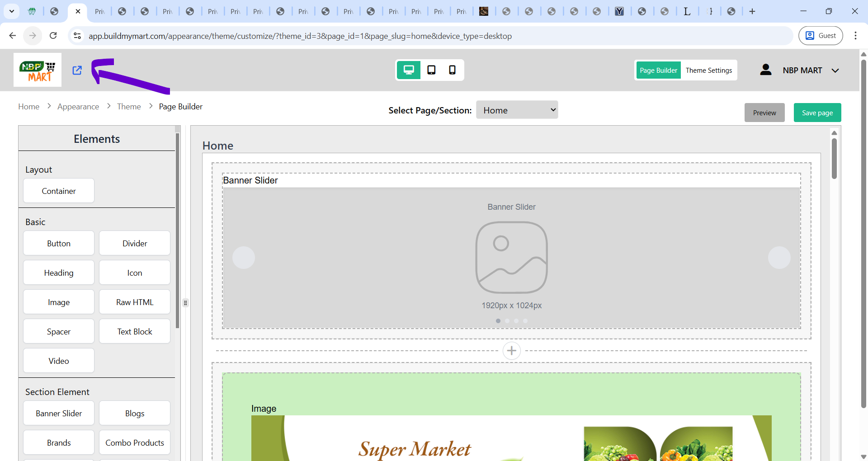This screenshot has height=461, width=868.
Task: Open the tab search dropdown arrow
Action: tap(12, 11)
